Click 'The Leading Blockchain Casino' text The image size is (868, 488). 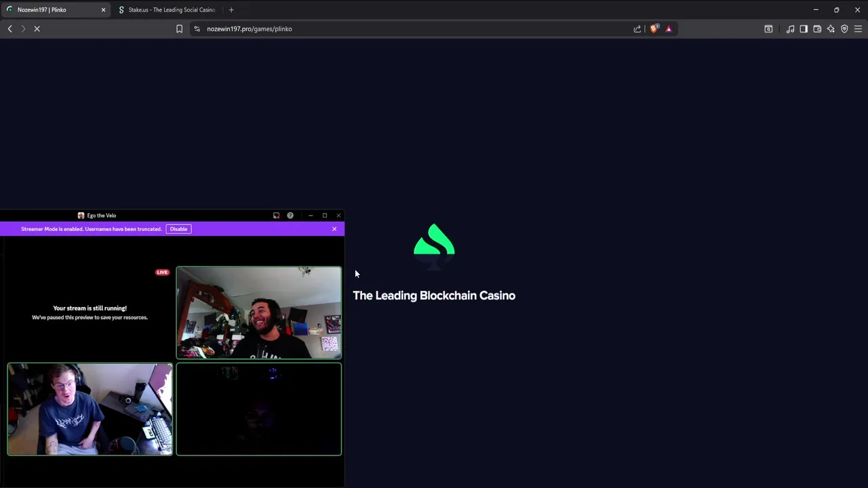[434, 296]
